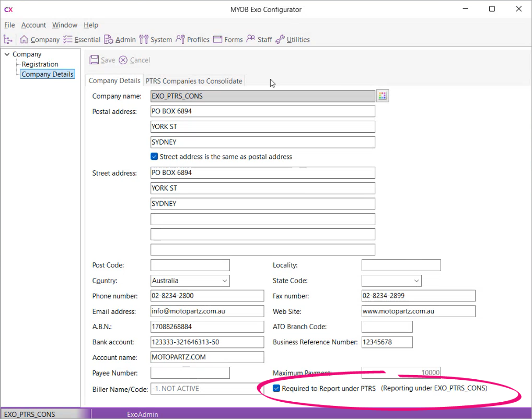Image resolution: width=532 pixels, height=419 pixels.
Task: Click EXO_PTRS_CONS in the status bar
Action: click(x=29, y=414)
